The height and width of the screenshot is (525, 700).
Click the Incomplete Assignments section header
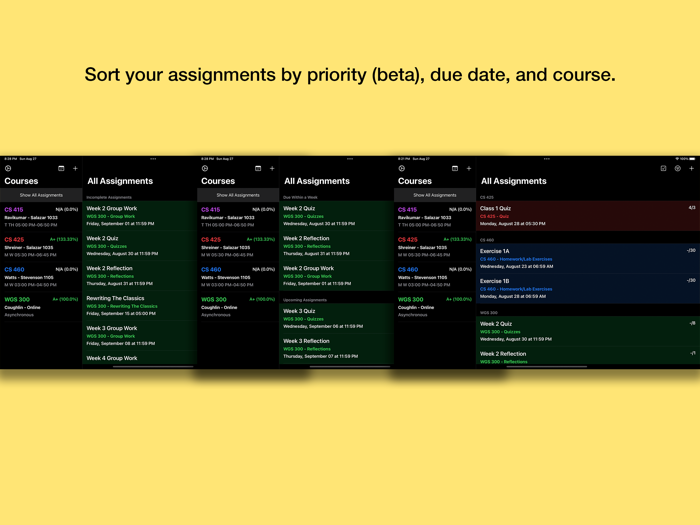click(x=109, y=197)
